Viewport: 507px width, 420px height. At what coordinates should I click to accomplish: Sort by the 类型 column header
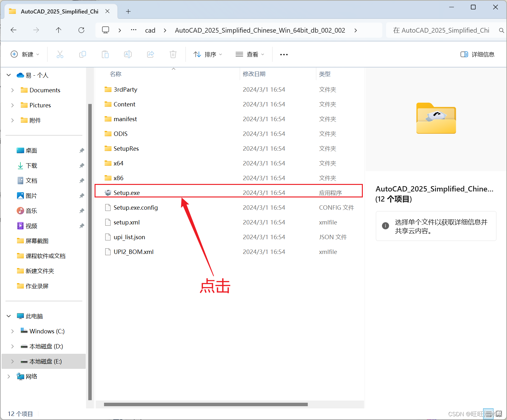(325, 74)
